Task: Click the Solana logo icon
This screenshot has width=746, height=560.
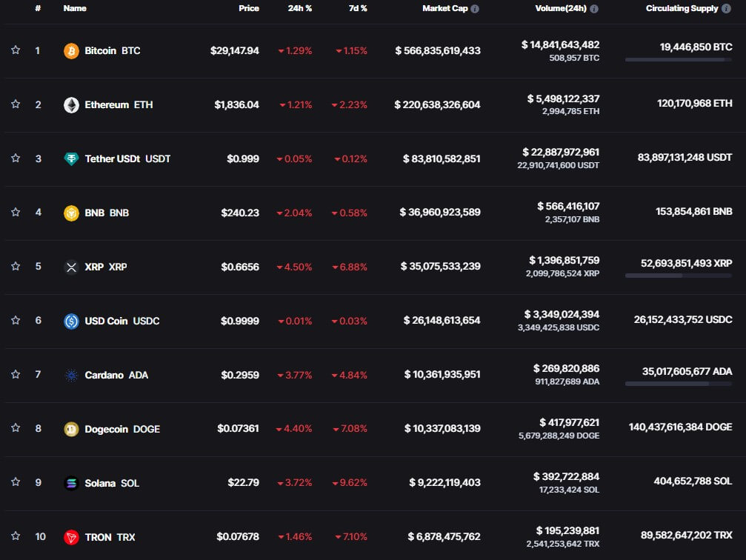Action: coord(71,484)
